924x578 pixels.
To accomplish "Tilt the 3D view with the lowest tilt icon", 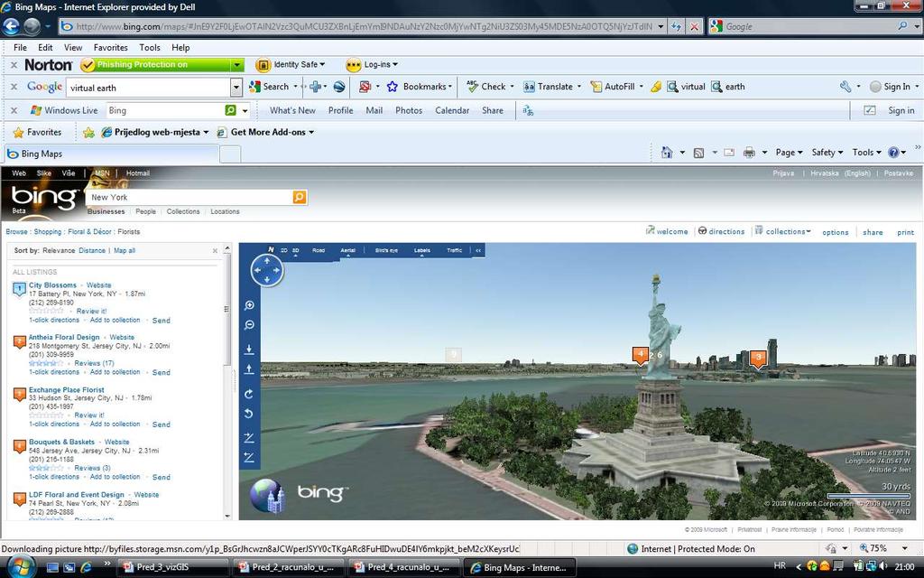I will (x=249, y=457).
